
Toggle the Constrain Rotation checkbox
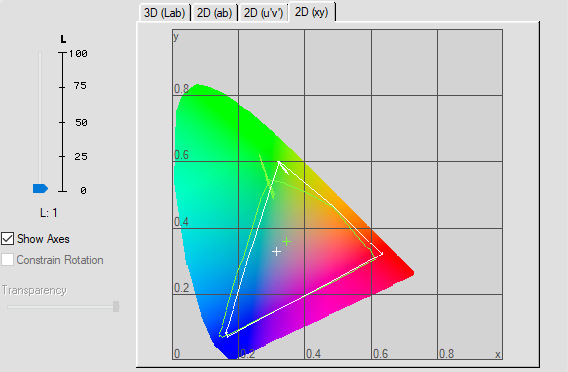point(8,260)
